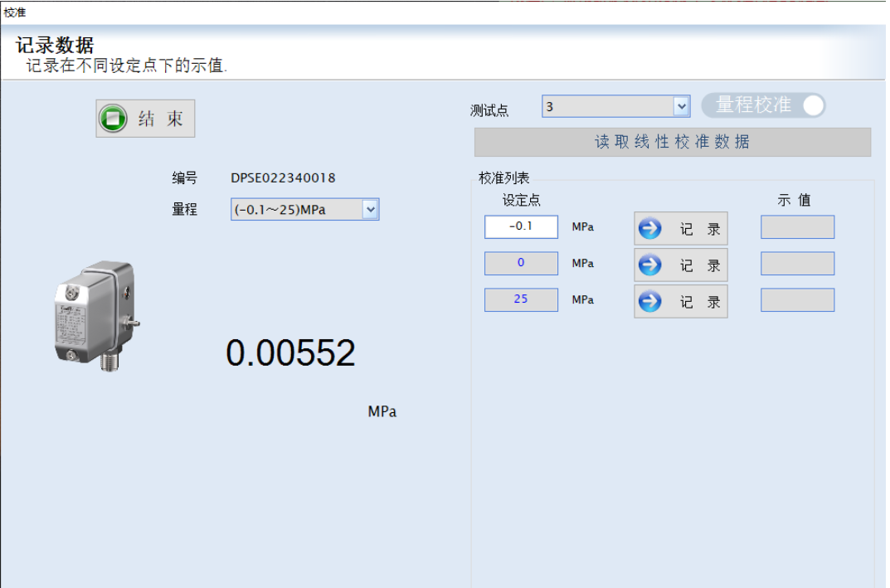
Task: Click the 0 setpoint input field
Action: (x=521, y=263)
